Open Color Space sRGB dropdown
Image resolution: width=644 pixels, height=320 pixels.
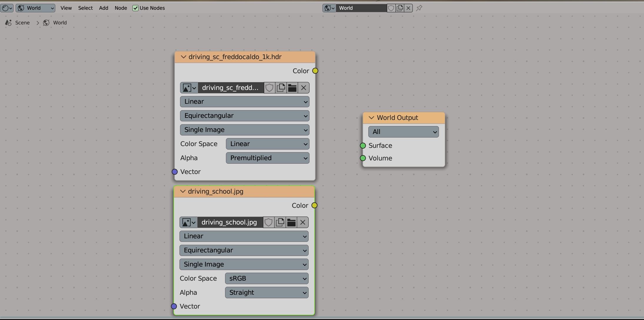coord(267,279)
